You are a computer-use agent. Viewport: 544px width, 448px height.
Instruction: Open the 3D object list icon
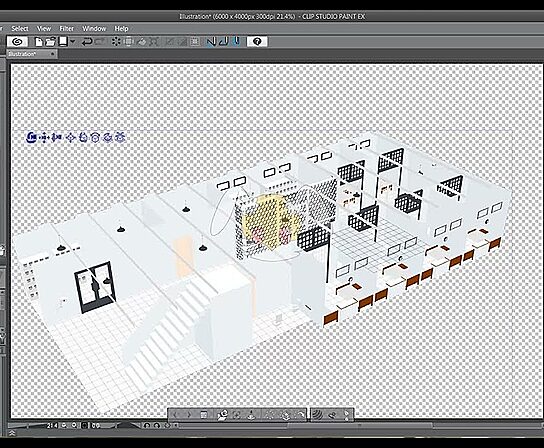coord(204,415)
